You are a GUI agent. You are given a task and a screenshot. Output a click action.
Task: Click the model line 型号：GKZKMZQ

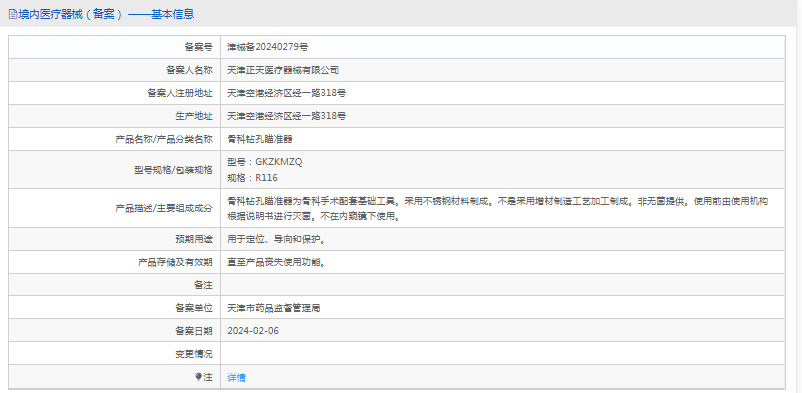265,162
